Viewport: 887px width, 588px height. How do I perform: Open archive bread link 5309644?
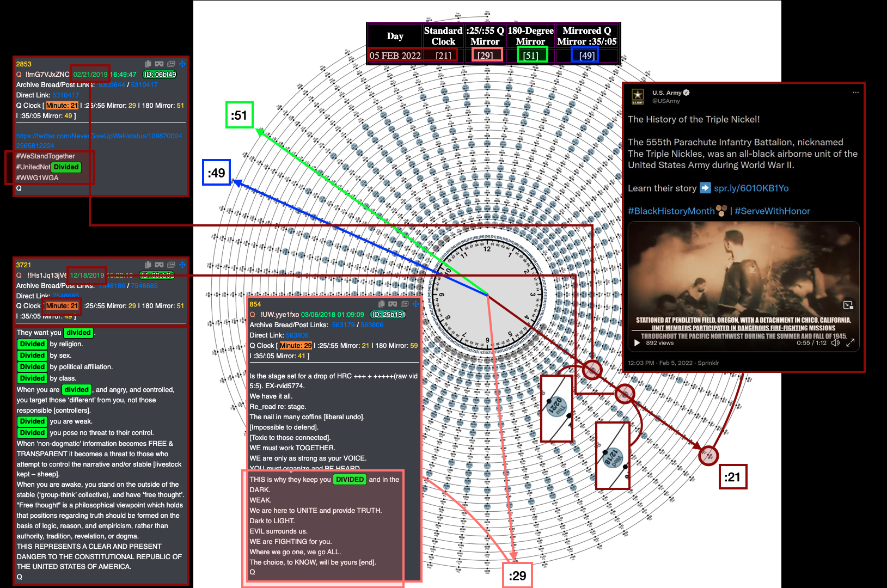click(112, 85)
